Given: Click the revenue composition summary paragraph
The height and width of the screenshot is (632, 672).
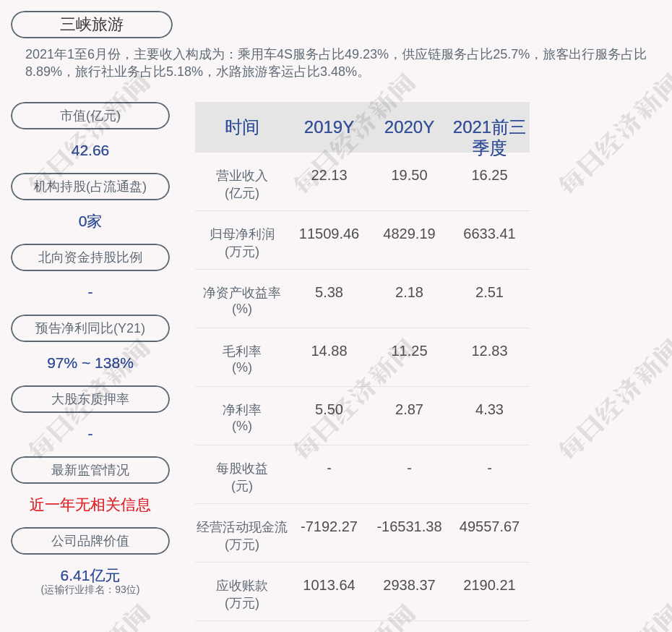Looking at the screenshot, I should coord(335,63).
